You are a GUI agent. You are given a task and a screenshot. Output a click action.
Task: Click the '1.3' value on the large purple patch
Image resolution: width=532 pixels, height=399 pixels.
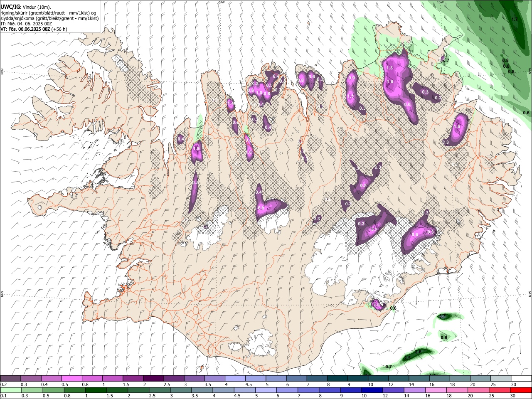389,68
